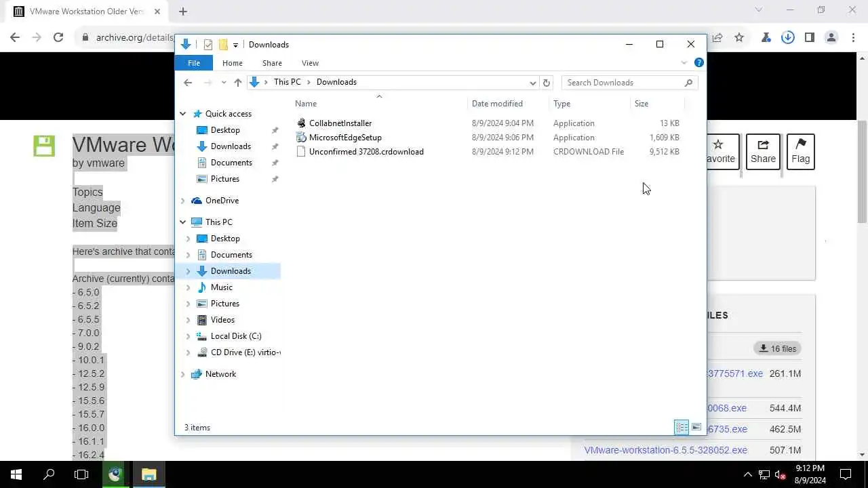The width and height of the screenshot is (868, 488).
Task: Open Chrome downloads indicator icon
Action: click(x=787, y=38)
